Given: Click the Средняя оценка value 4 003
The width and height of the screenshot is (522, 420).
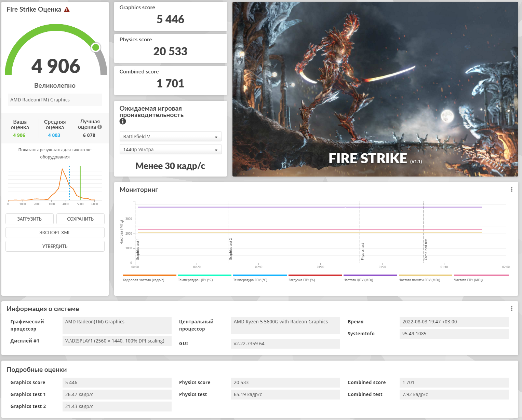Looking at the screenshot, I should coord(54,135).
